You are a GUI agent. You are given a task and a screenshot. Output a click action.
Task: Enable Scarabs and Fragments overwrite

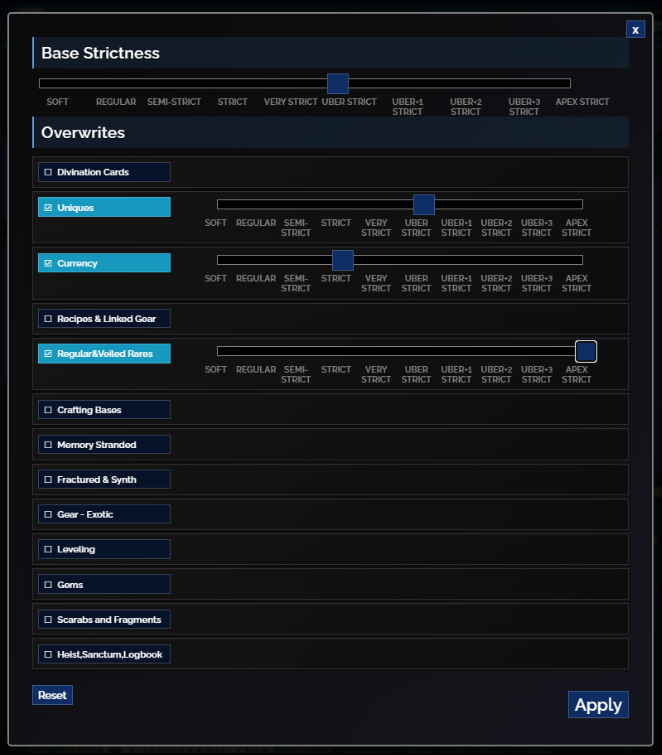click(x=104, y=619)
